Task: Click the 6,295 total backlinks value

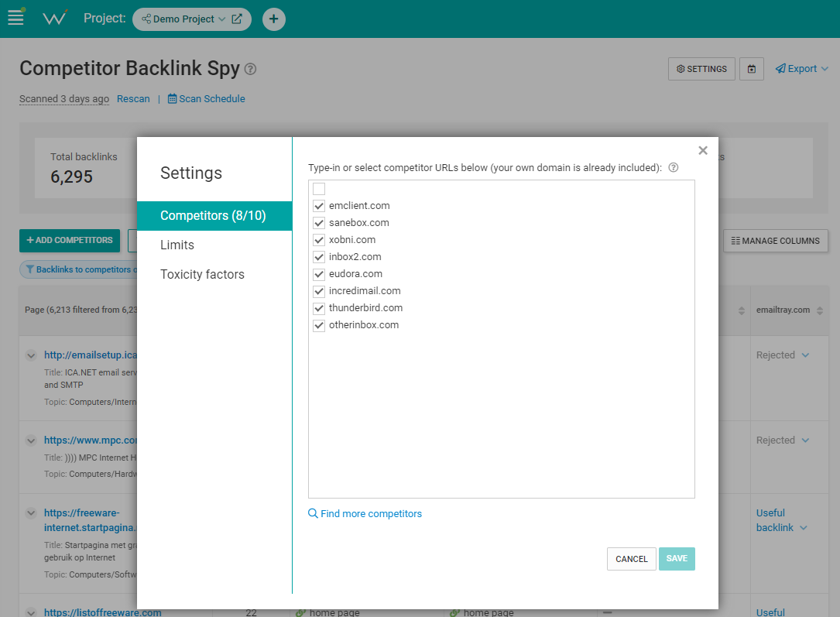Action: 72,177
